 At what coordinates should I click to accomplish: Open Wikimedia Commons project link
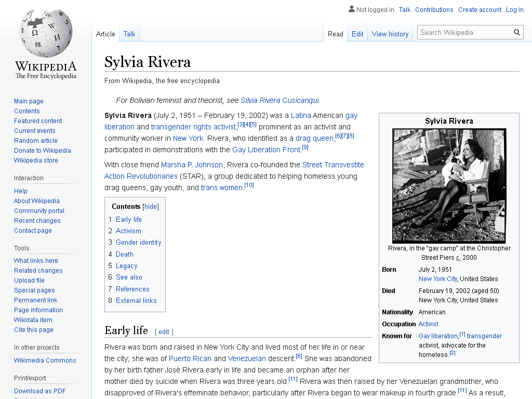coord(45,361)
